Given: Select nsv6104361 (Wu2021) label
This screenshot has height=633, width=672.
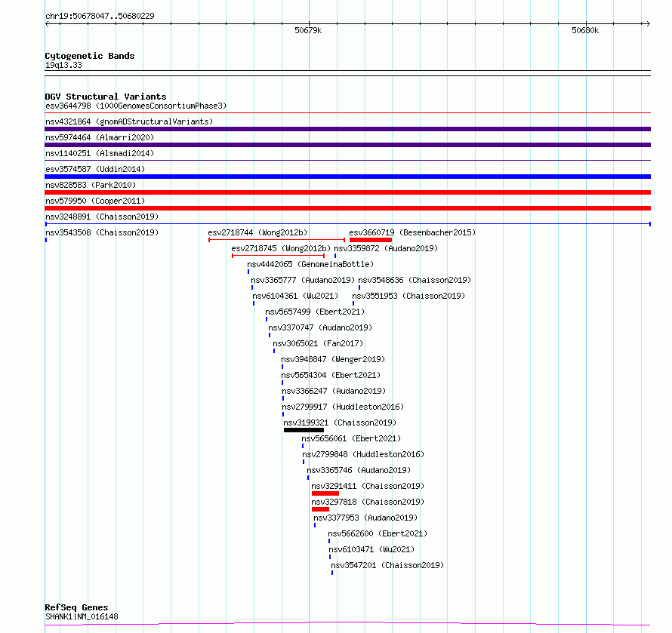Looking at the screenshot, I should point(295,296).
